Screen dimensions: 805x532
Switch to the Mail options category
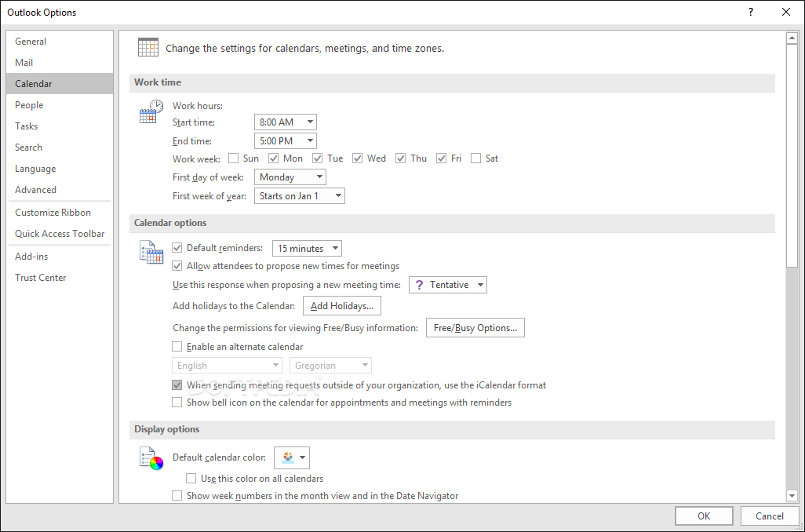click(x=60, y=63)
